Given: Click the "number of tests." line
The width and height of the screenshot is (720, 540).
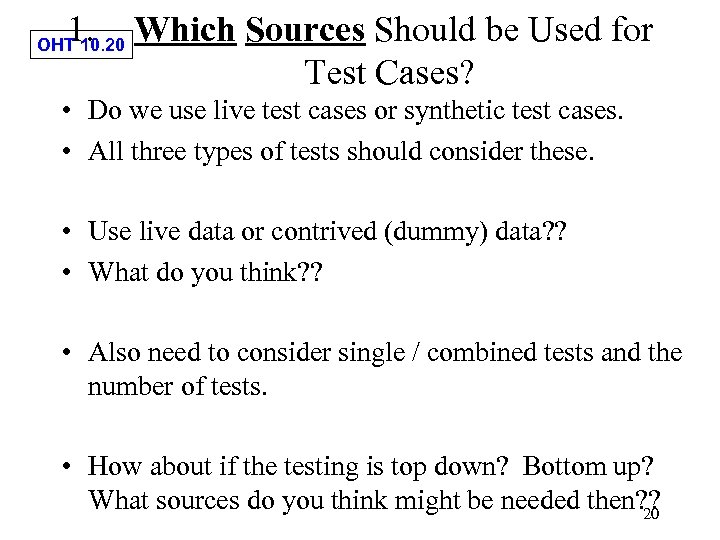Looking at the screenshot, I should [178, 385].
